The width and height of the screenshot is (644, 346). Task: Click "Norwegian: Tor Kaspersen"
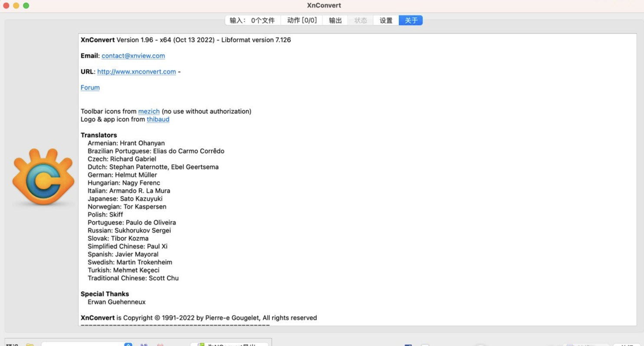(x=127, y=207)
